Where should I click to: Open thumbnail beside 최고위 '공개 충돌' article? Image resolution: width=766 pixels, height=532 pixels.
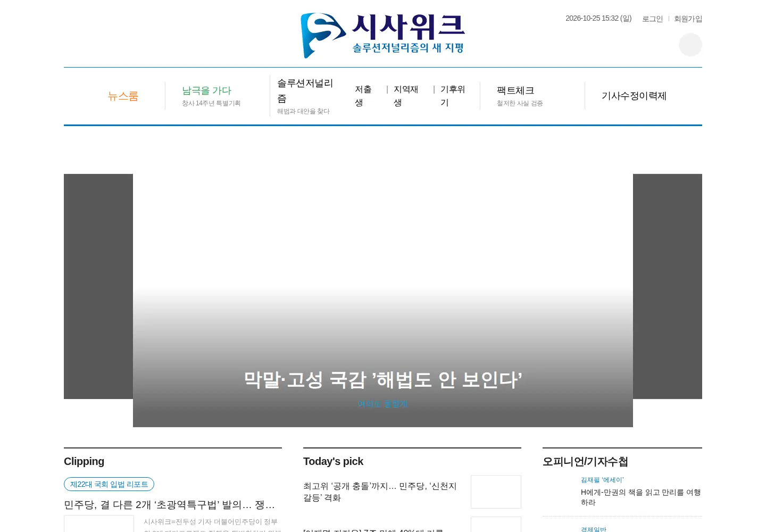coord(496,492)
